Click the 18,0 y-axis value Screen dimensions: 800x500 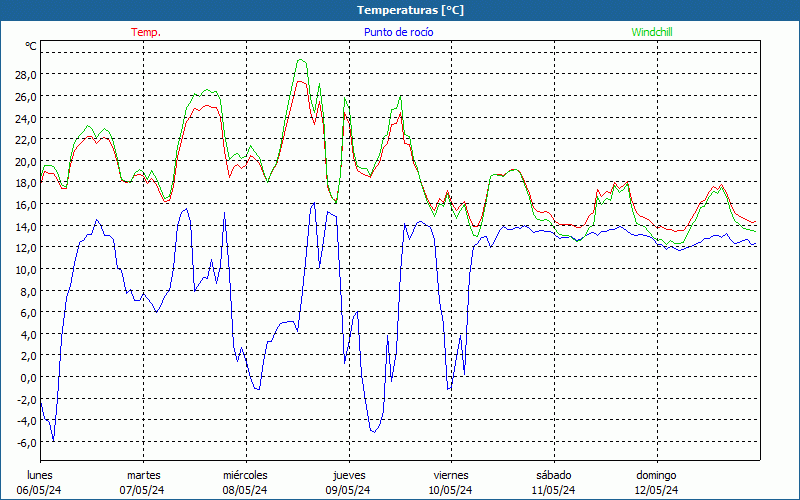pyautogui.click(x=26, y=183)
